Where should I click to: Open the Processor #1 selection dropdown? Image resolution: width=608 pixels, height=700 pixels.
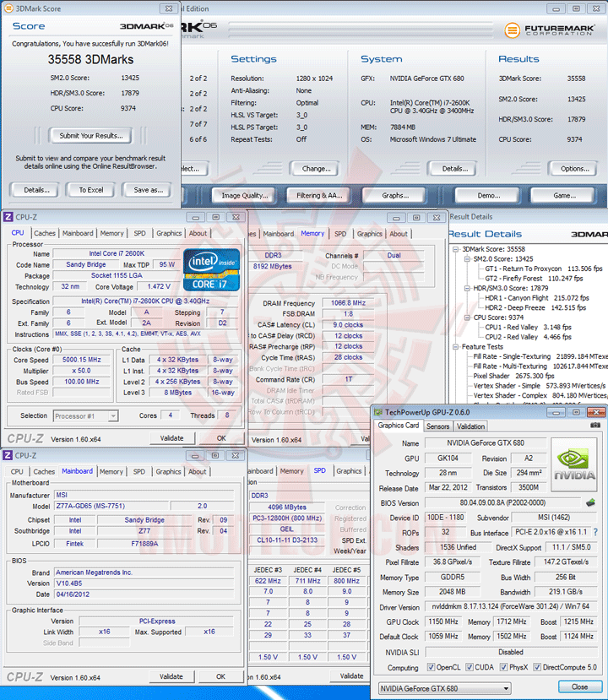pyautogui.click(x=113, y=416)
